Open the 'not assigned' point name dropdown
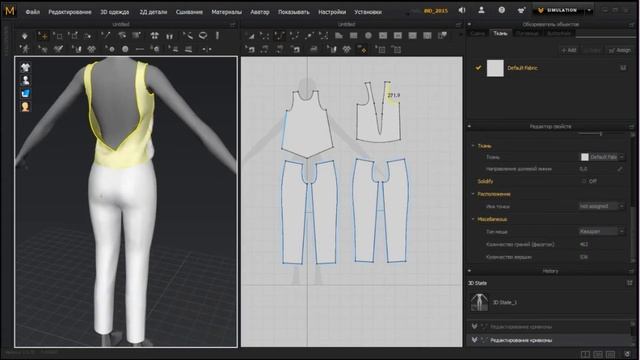This screenshot has height=360, width=640. (602, 207)
